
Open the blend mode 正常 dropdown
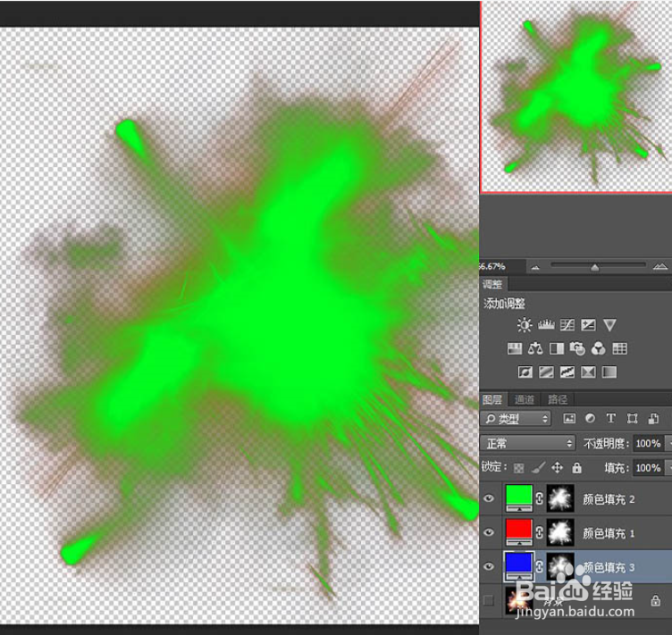tap(527, 443)
